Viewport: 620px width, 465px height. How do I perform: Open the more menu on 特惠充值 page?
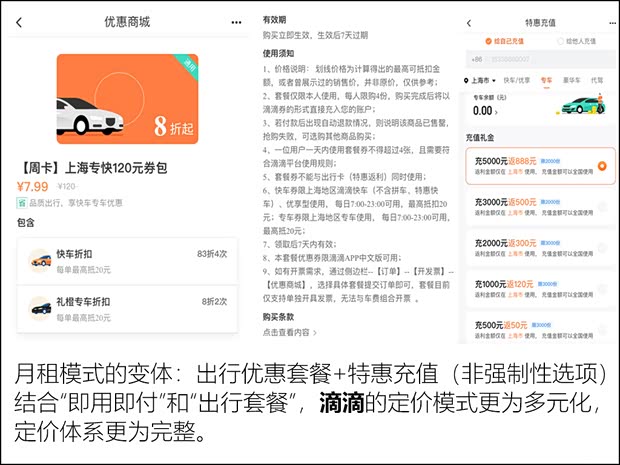click(612, 23)
